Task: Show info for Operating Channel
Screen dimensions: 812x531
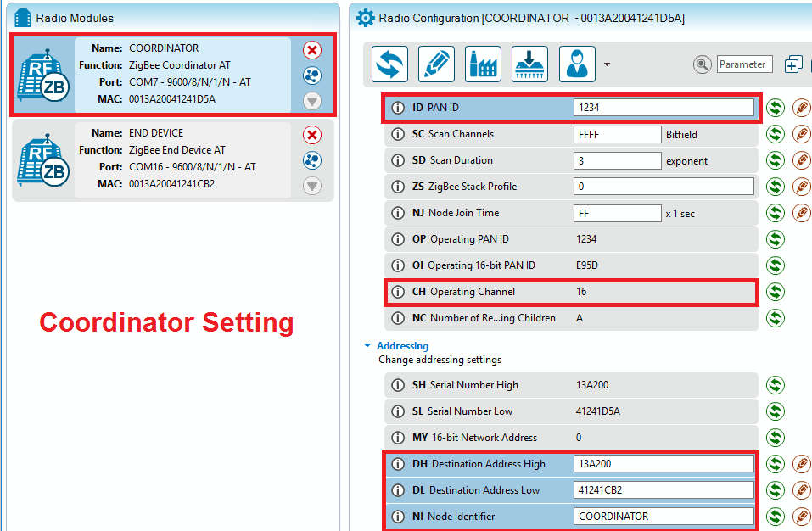Action: pyautogui.click(x=398, y=292)
